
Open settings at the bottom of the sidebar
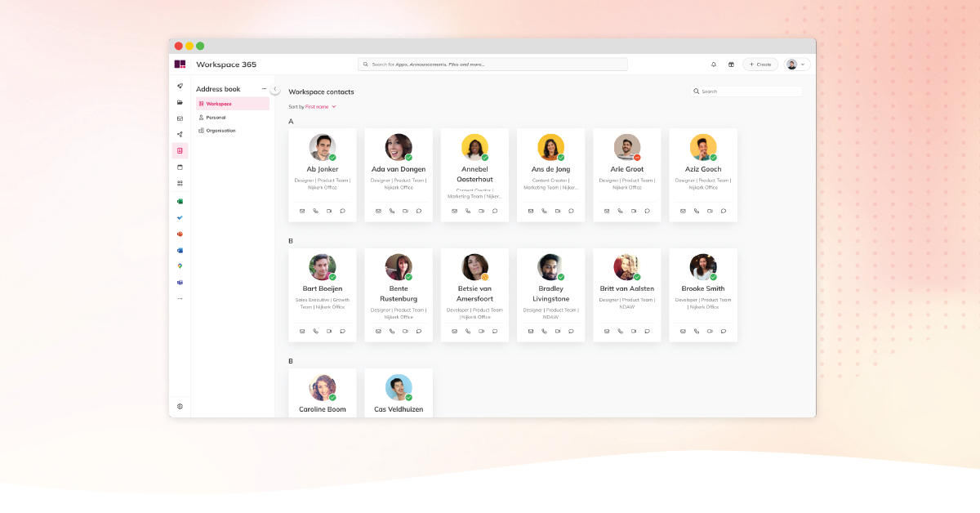tap(180, 406)
